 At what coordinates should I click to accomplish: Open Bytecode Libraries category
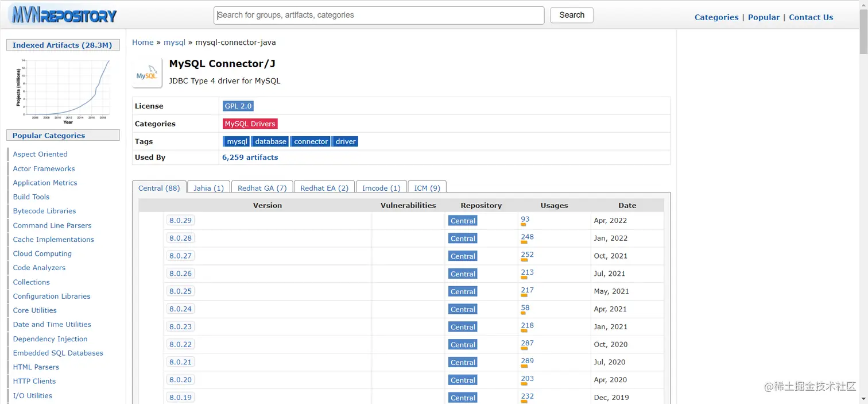[x=45, y=211]
